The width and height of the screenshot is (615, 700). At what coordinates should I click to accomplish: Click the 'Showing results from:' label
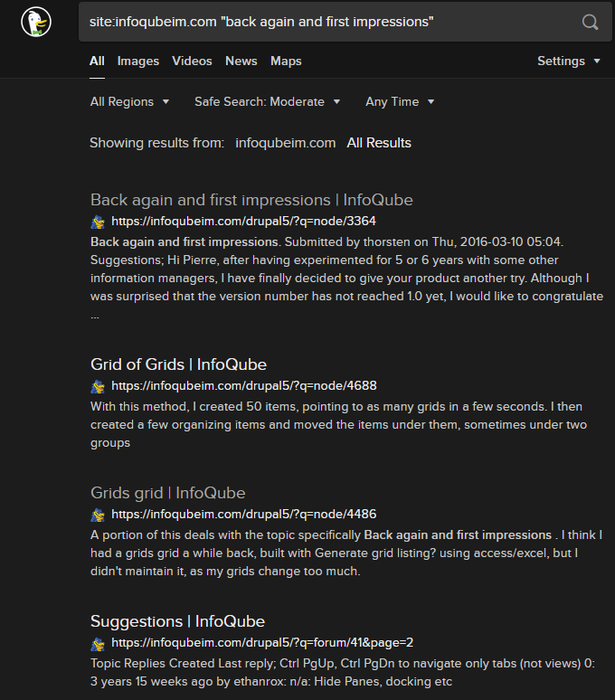tap(157, 143)
